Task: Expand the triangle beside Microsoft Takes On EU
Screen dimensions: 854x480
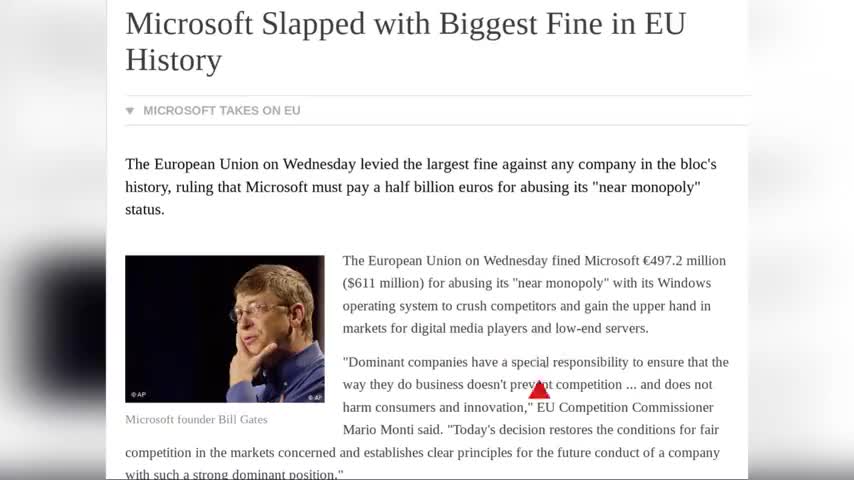Action: coord(130,111)
